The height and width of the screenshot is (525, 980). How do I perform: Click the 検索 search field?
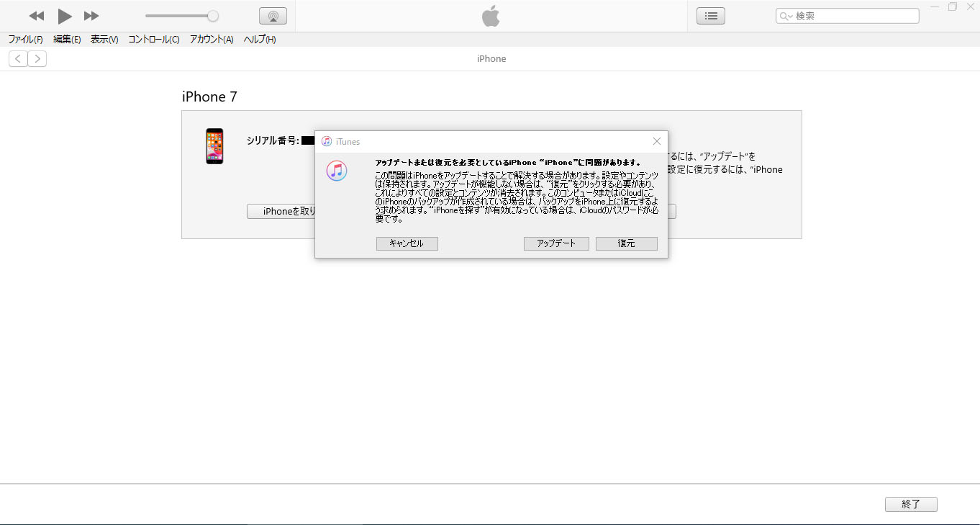pyautogui.click(x=848, y=16)
